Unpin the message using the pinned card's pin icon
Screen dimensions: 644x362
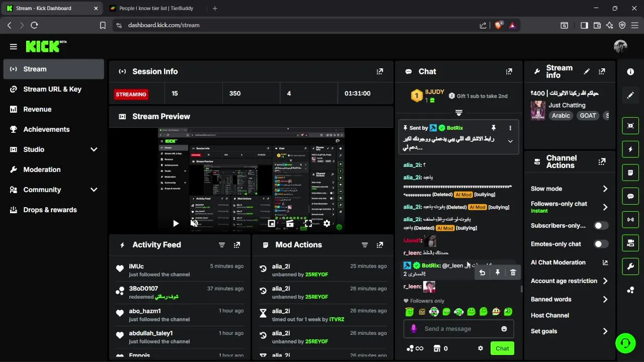[x=494, y=128]
